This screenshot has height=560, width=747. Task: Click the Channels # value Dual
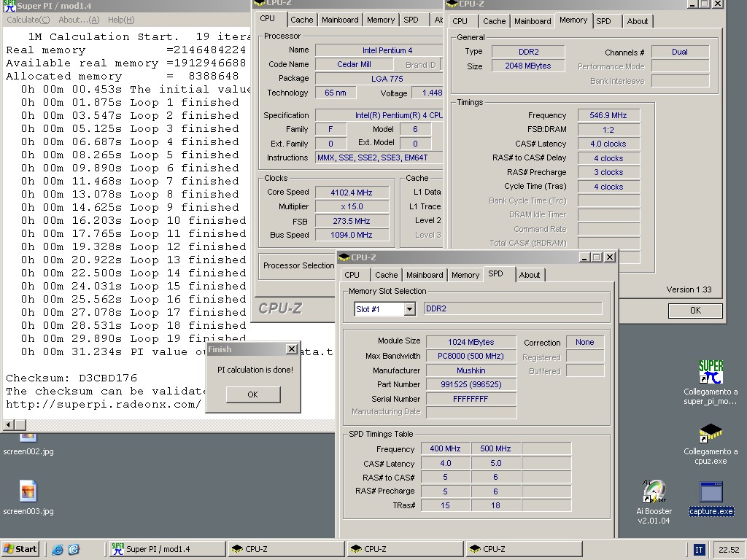pyautogui.click(x=680, y=52)
